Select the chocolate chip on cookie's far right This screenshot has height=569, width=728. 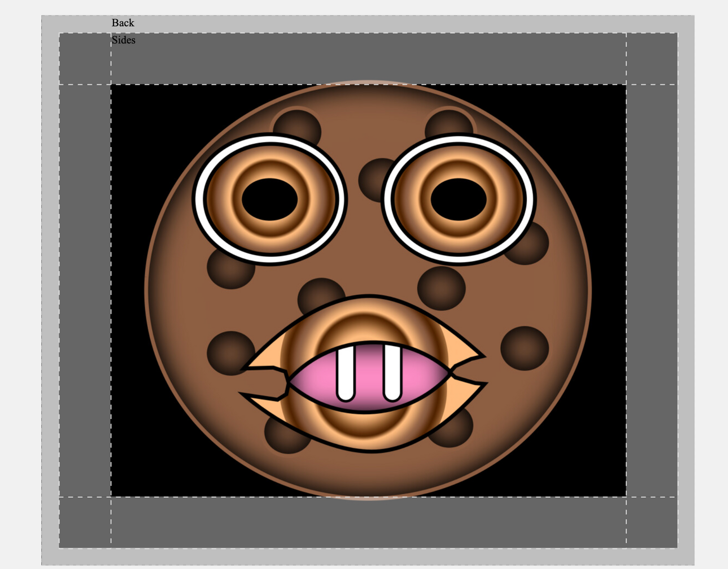tap(524, 348)
